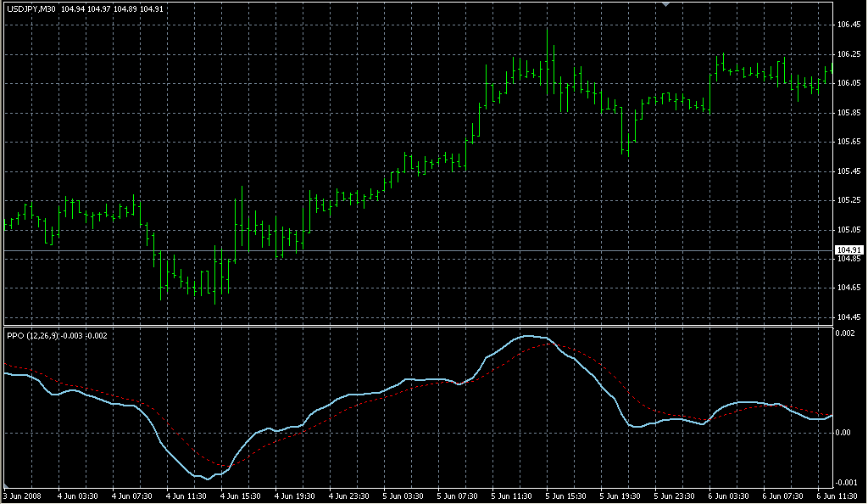Image resolution: width=868 pixels, height=504 pixels.
Task: Click the 6 Jun 11:30 time label
Action: 837,496
